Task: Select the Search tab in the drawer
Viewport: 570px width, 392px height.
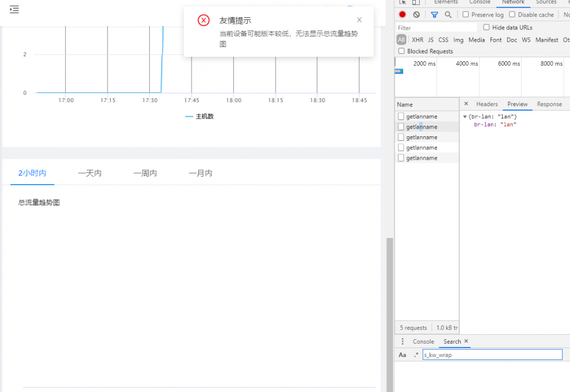Action: click(x=452, y=341)
